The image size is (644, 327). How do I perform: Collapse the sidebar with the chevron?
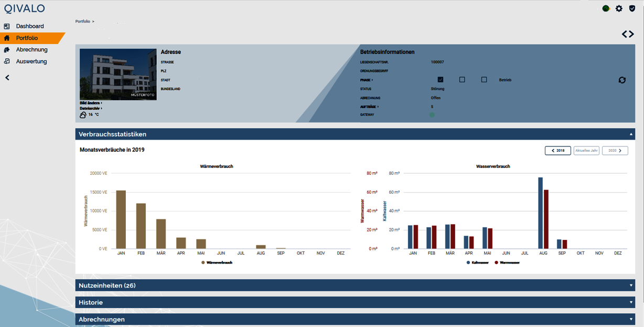[x=7, y=78]
